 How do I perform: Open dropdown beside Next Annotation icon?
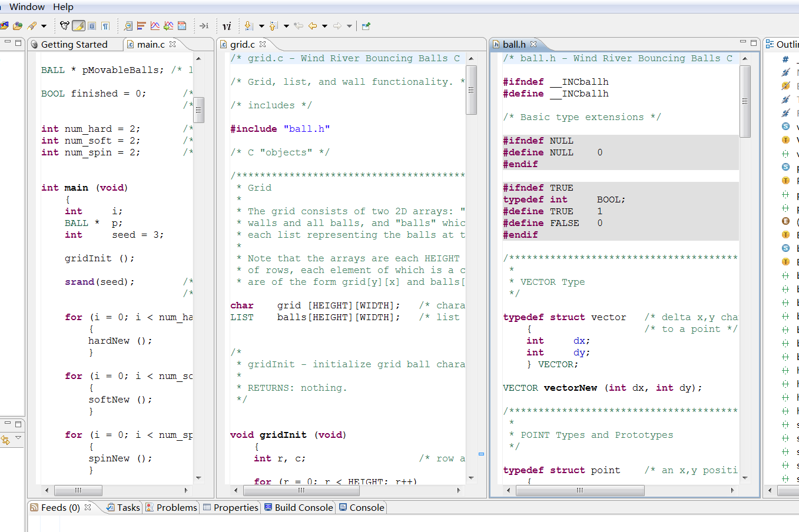coord(261,25)
